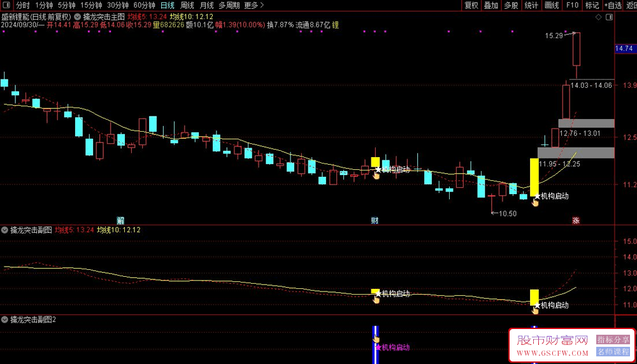Viewport: 637px width, 364px height.
Task: Toggle the 叠加 overlay option
Action: (490, 5)
